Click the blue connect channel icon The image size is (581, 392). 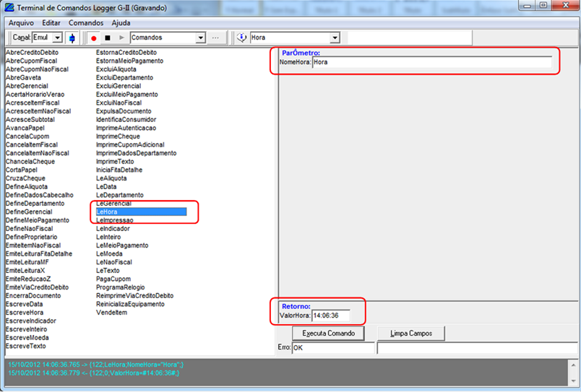point(72,38)
